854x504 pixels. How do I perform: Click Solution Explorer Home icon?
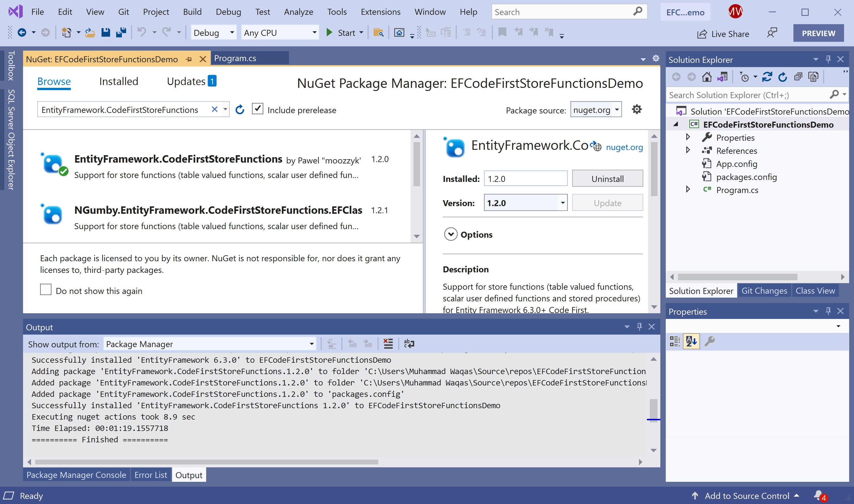[x=707, y=77]
